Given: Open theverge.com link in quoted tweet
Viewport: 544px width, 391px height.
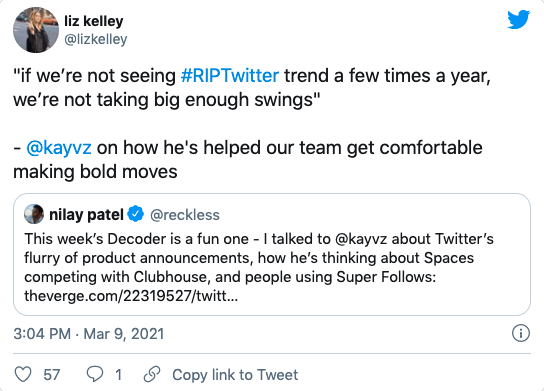Looking at the screenshot, I should pyautogui.click(x=131, y=296).
